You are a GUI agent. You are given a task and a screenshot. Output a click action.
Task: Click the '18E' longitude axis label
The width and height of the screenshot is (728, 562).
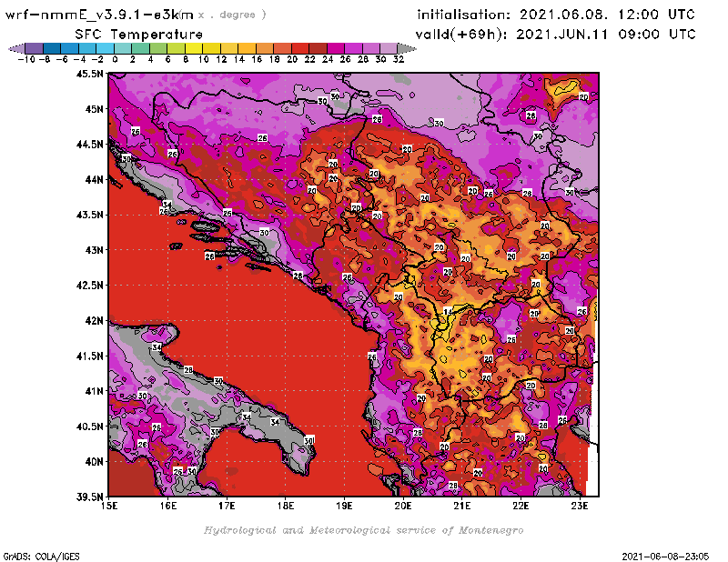coord(286,506)
